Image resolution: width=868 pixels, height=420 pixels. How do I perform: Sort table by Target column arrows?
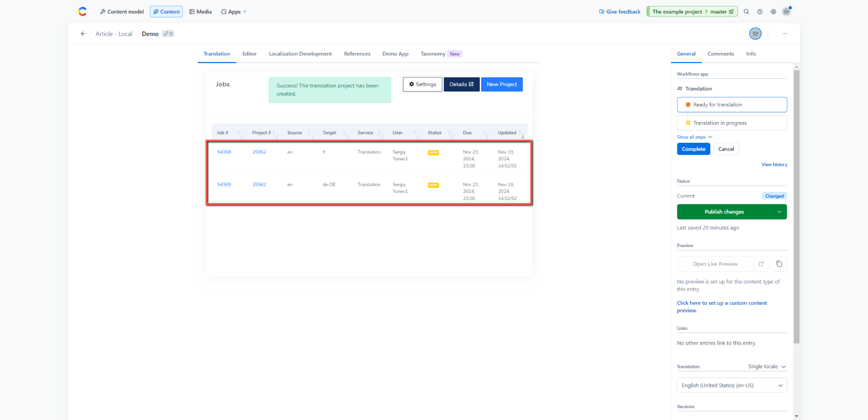pyautogui.click(x=346, y=134)
